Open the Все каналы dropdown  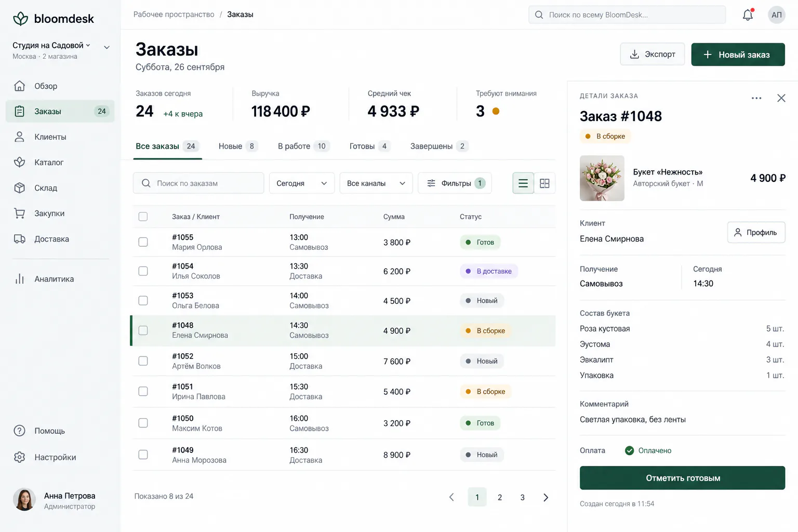(x=376, y=183)
